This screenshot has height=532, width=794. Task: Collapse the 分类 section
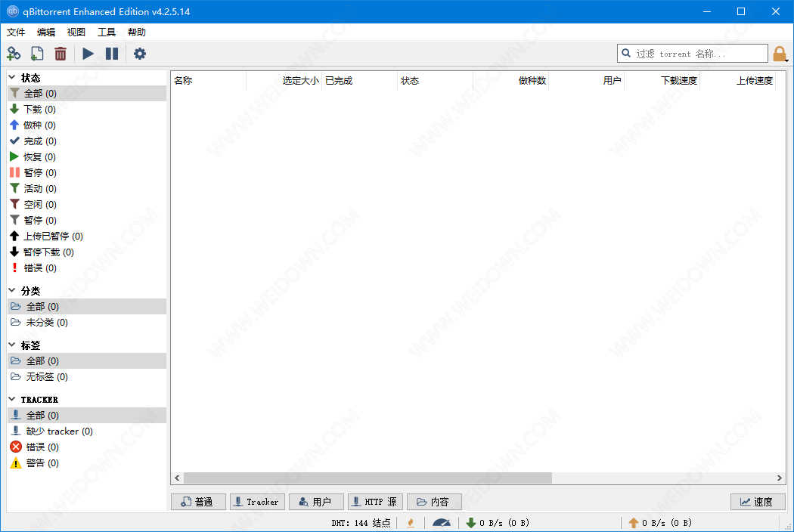[13, 291]
